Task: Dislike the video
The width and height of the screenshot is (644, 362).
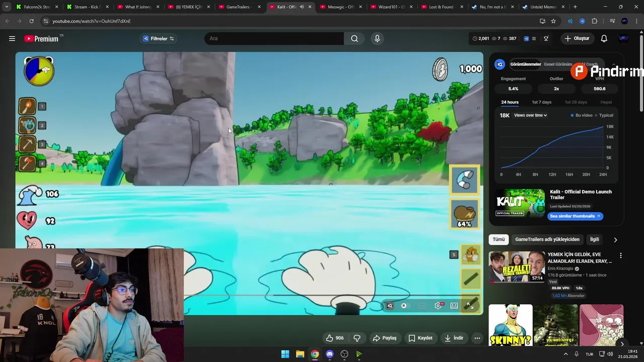Action: point(357,338)
